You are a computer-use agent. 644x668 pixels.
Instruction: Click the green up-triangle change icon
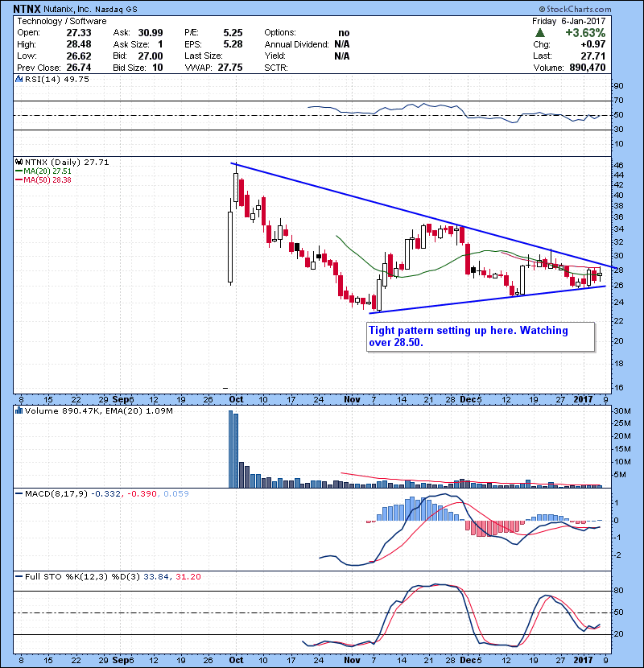point(540,33)
